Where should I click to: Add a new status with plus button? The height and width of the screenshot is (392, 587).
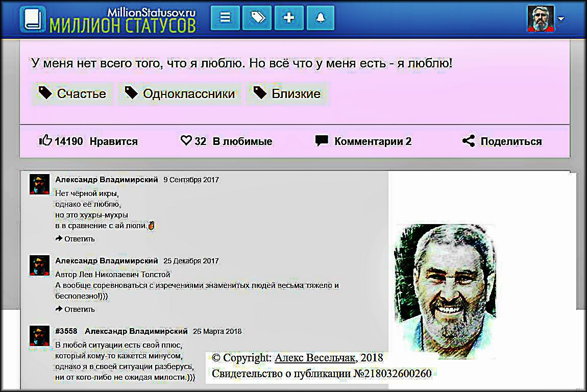(289, 17)
